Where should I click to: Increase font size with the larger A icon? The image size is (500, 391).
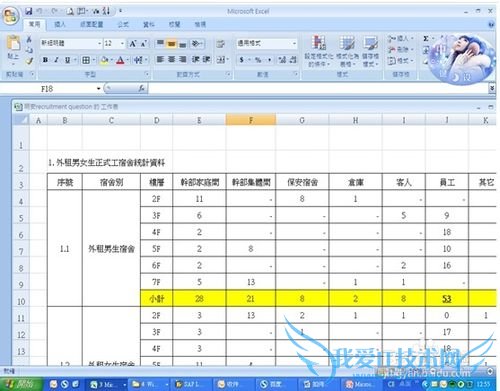click(133, 44)
